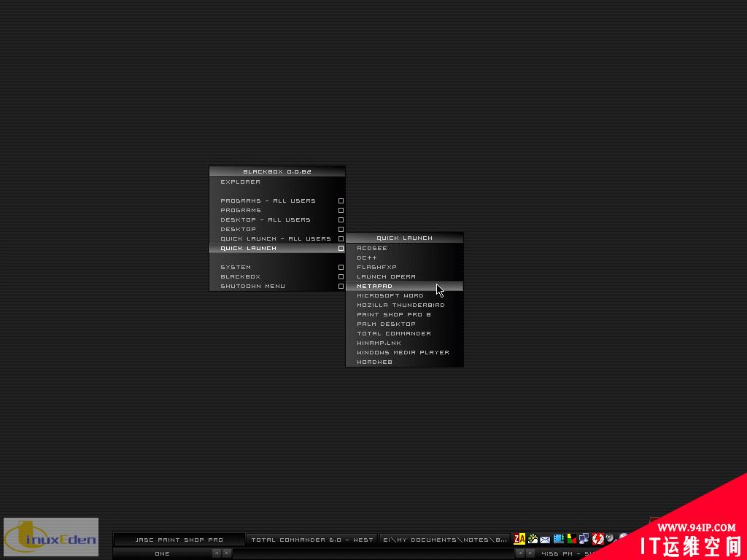Start Microsoft Word from Quick Launch
Image resolution: width=747 pixels, height=560 pixels.
coord(404,296)
